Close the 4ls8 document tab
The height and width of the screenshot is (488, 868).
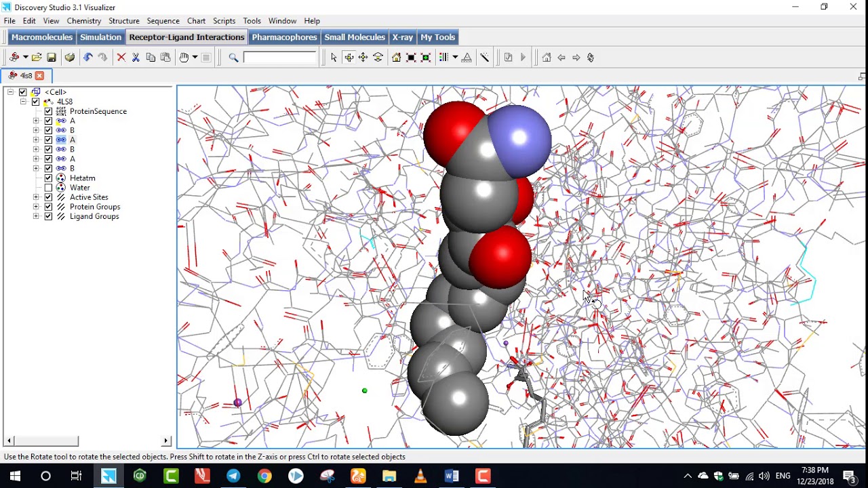tap(39, 76)
